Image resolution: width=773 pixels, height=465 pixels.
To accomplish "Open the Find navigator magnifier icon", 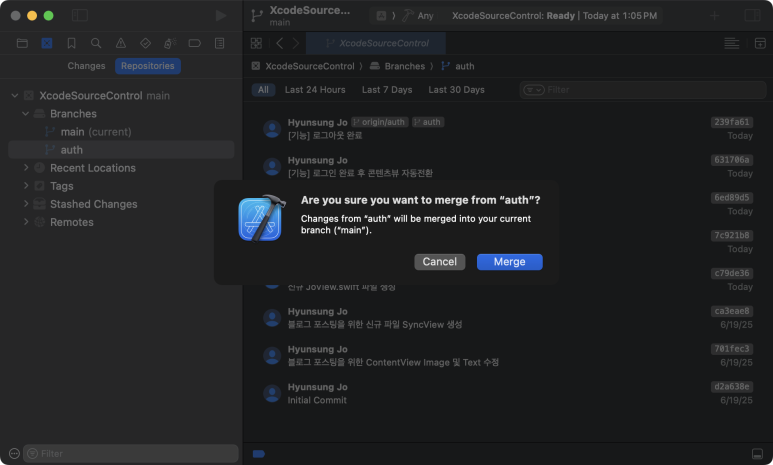I will click(96, 43).
